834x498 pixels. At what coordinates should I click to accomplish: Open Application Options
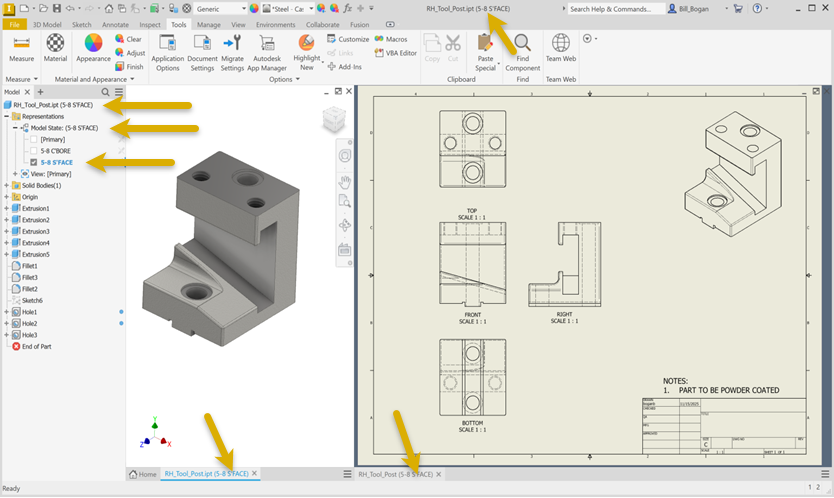(x=168, y=53)
